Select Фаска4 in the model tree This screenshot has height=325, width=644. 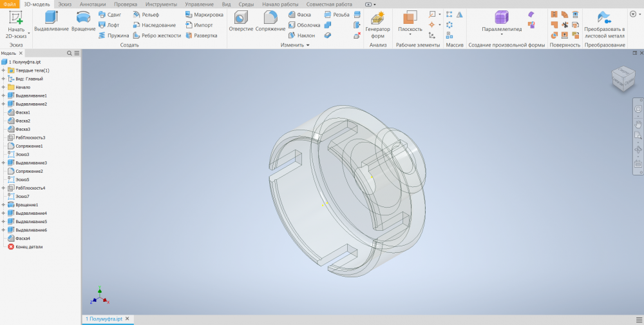click(23, 238)
